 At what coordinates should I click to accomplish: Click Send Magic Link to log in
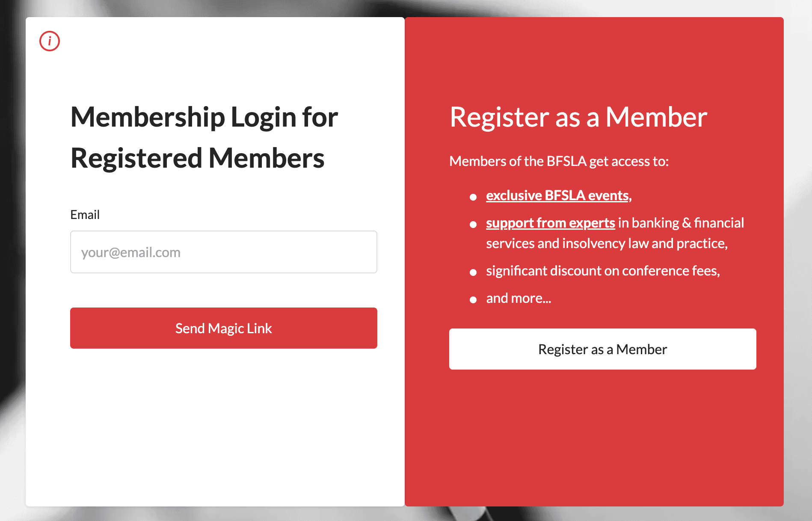pyautogui.click(x=223, y=328)
